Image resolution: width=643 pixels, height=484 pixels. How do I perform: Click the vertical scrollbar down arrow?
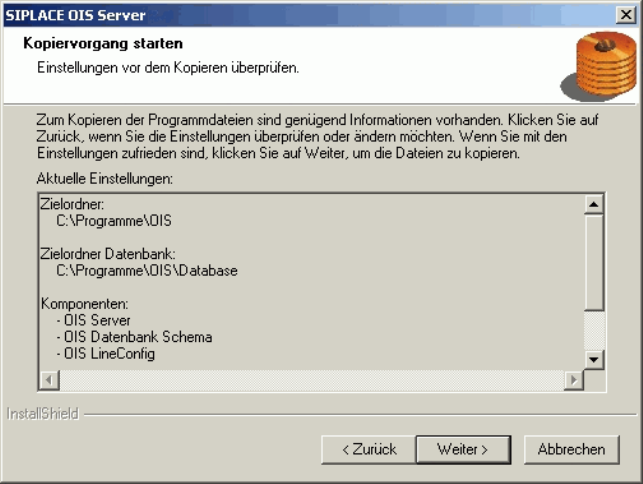pos(594,359)
